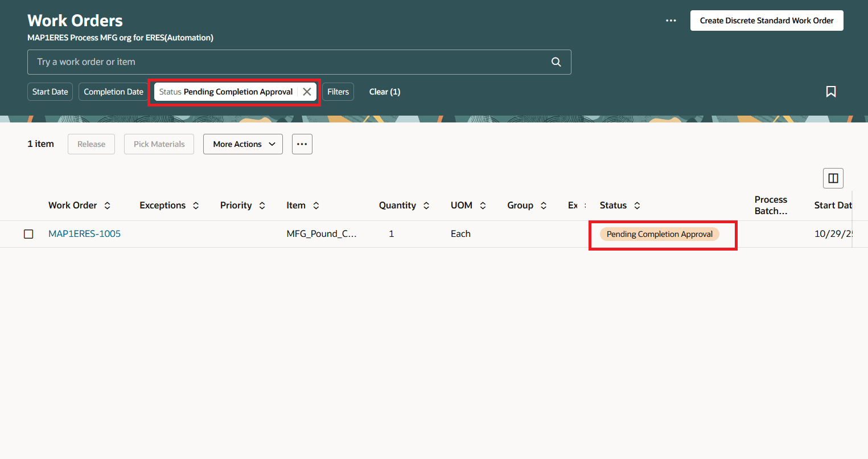This screenshot has width=868, height=459.
Task: Sort by the Quantity column
Action: pos(426,206)
